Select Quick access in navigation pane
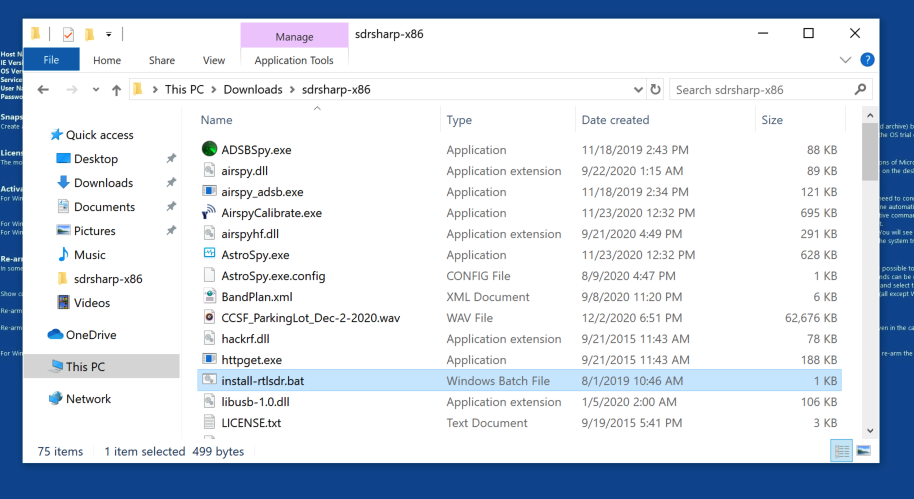The width and height of the screenshot is (914, 499). point(100,135)
